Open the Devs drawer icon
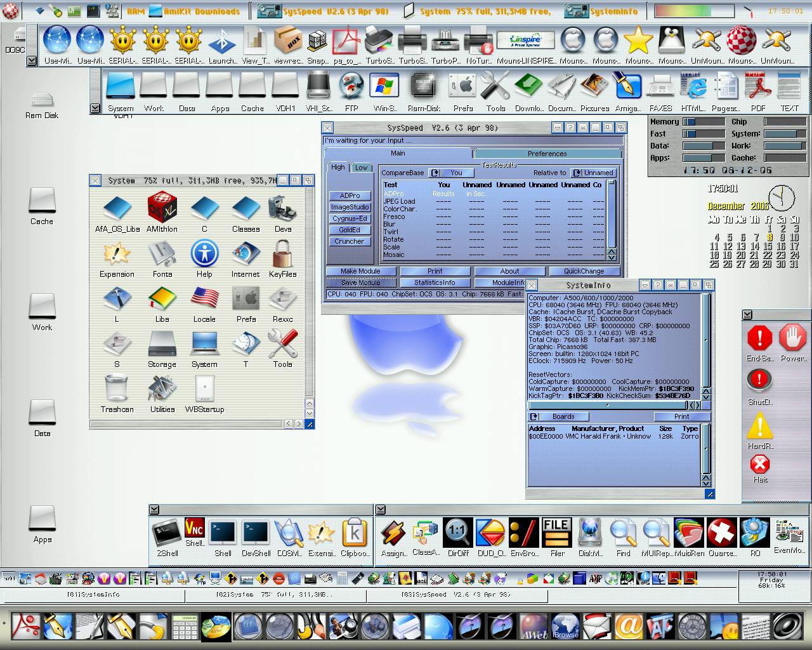 point(283,209)
